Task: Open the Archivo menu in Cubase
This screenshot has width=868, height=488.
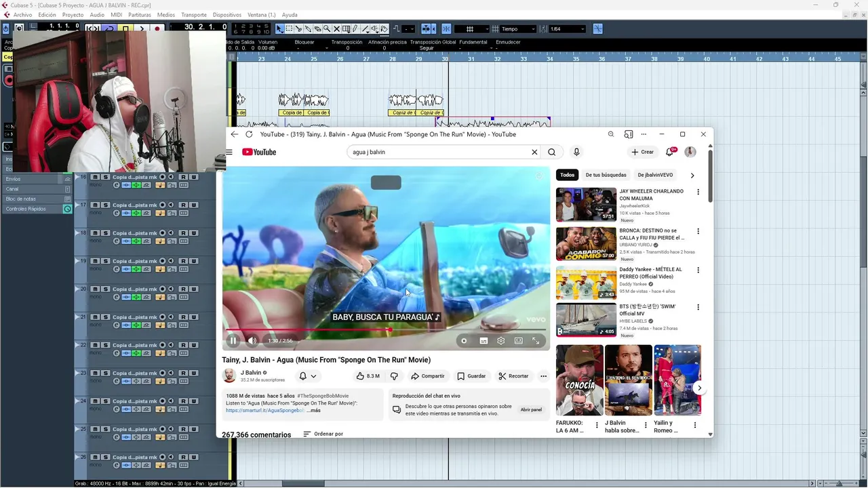Action: pyautogui.click(x=22, y=15)
